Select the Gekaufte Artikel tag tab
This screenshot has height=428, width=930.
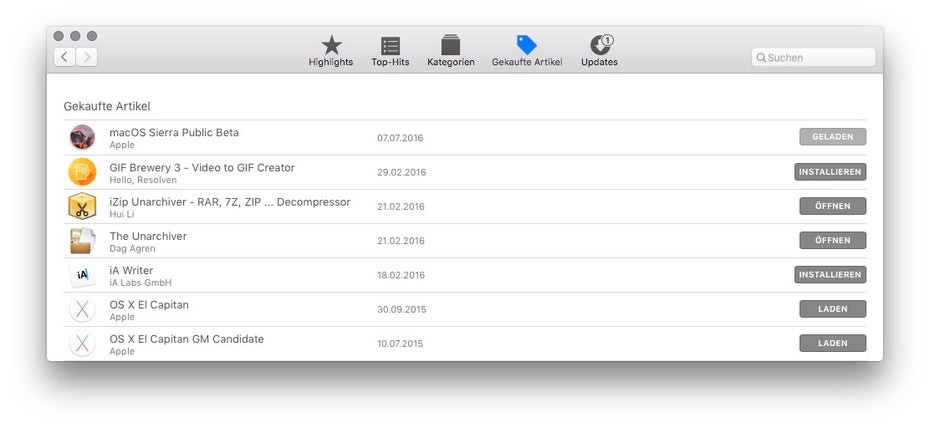527,51
